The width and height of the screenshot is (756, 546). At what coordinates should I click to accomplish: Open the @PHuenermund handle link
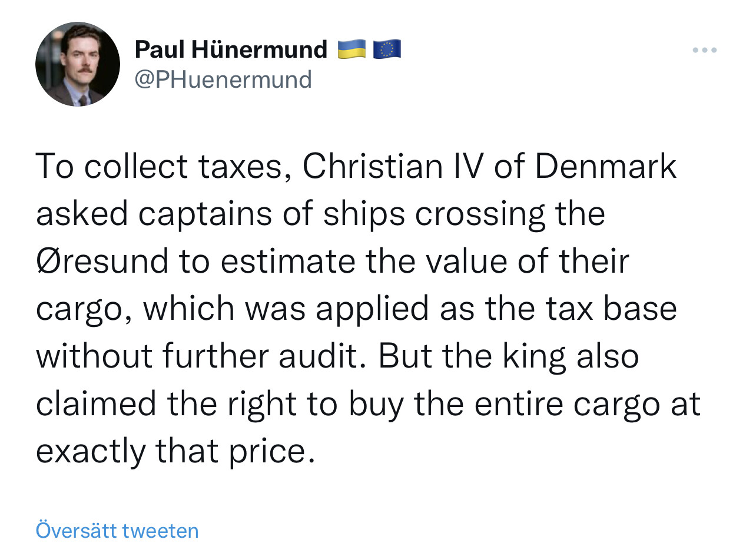[x=223, y=79]
